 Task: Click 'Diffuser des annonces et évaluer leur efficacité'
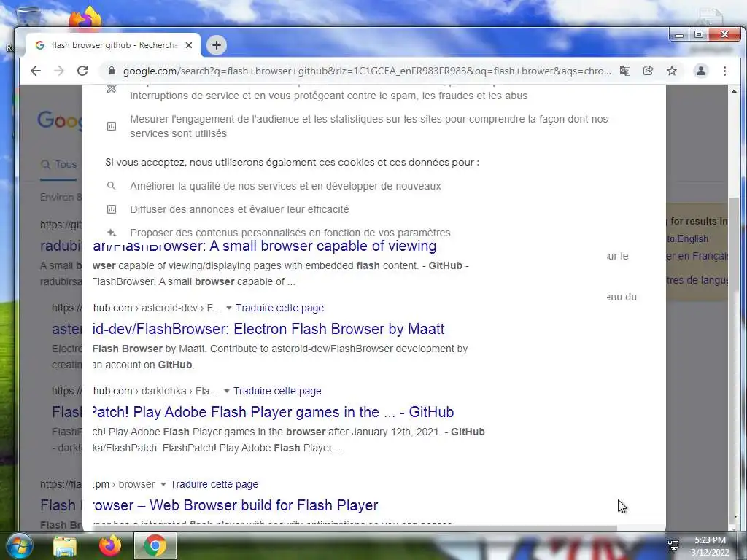(239, 209)
